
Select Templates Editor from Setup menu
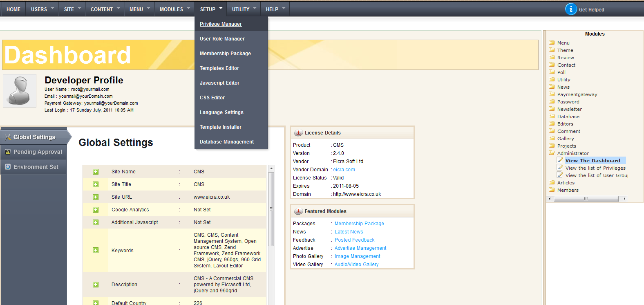(x=219, y=68)
